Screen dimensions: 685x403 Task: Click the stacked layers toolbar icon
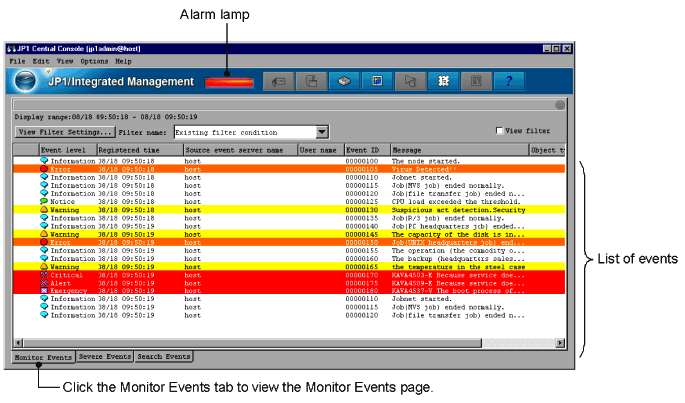(343, 82)
